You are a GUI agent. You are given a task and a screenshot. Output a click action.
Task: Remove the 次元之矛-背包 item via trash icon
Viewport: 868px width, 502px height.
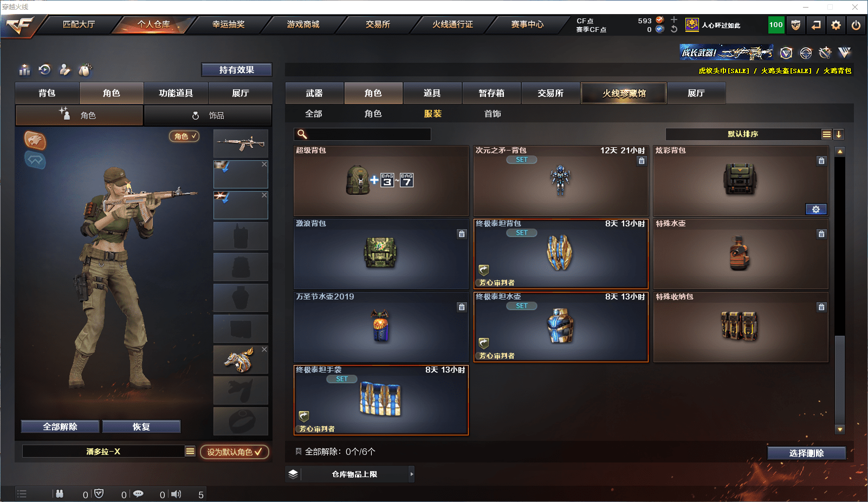[642, 161]
